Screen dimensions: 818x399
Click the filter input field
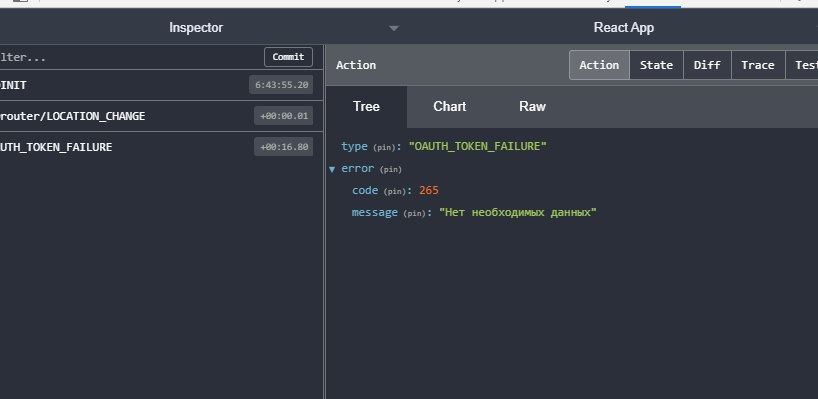130,57
